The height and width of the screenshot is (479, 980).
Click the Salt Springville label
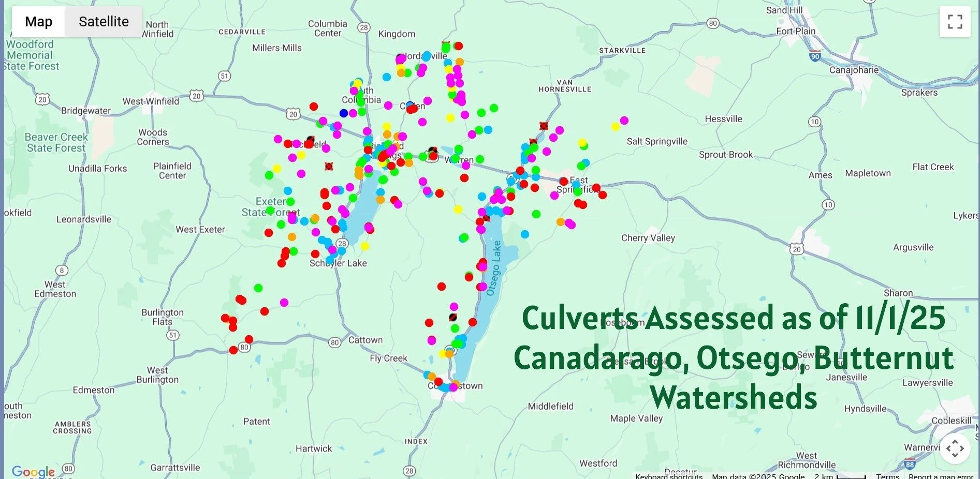pos(657,142)
